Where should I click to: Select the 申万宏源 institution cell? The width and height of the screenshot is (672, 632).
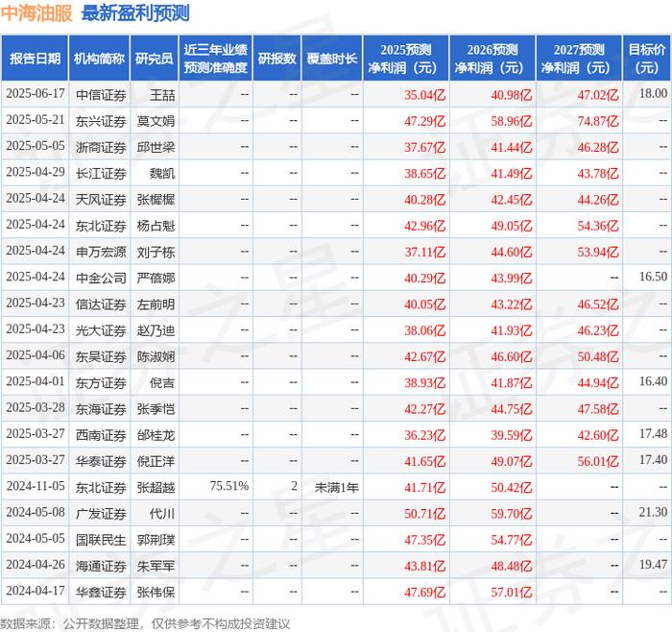pos(101,252)
